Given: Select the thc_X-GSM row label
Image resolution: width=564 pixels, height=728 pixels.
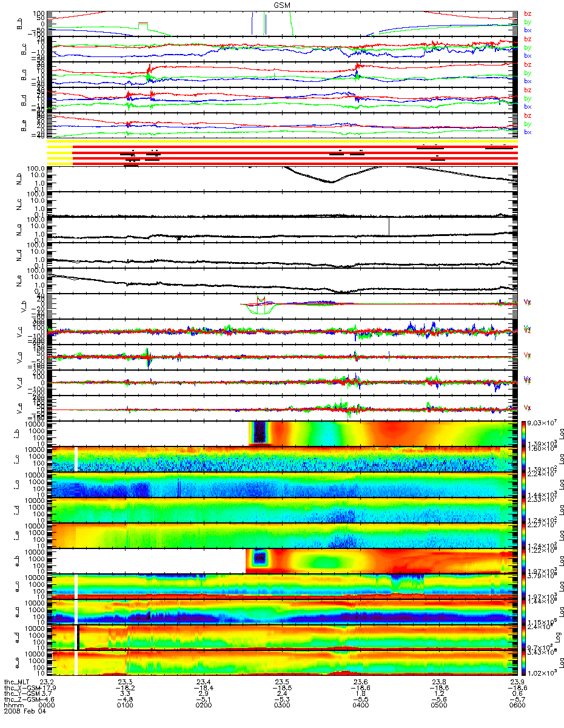Looking at the screenshot, I should (x=21, y=688).
